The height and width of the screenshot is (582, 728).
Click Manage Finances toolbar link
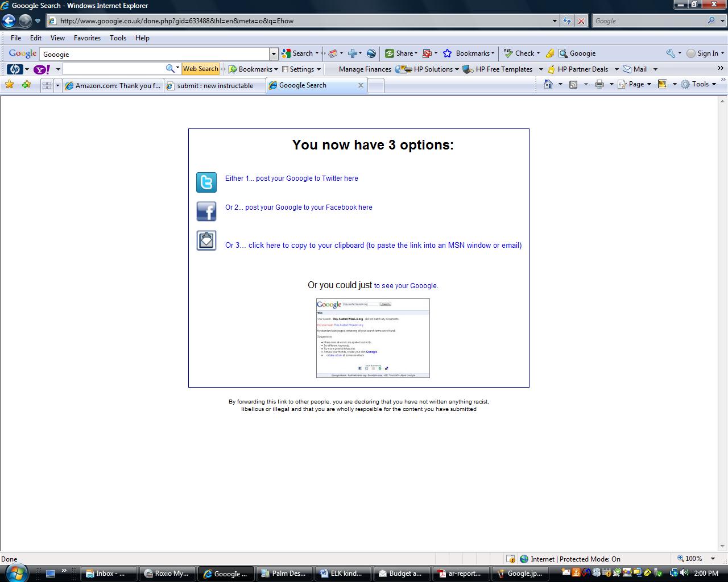click(365, 69)
